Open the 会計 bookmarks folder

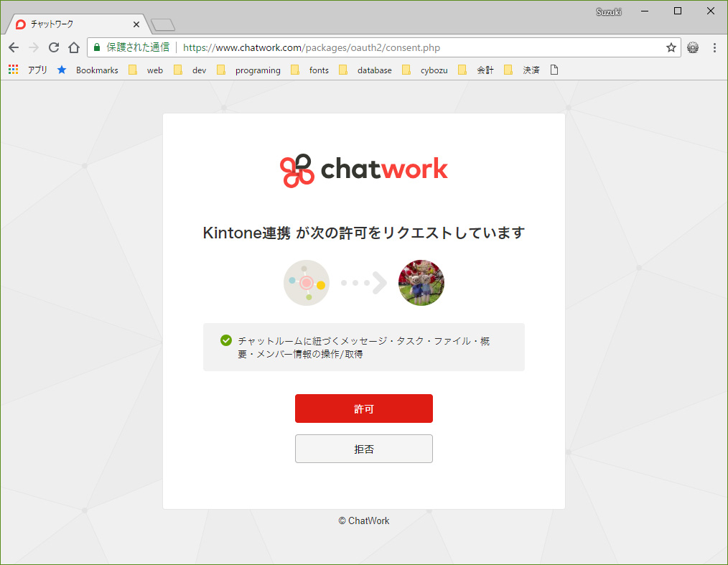coord(476,70)
